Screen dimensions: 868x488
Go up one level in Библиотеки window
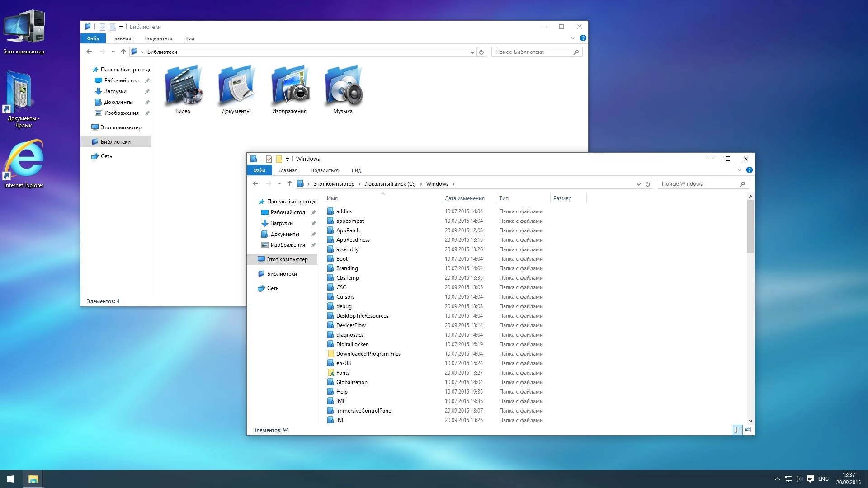pos(123,52)
